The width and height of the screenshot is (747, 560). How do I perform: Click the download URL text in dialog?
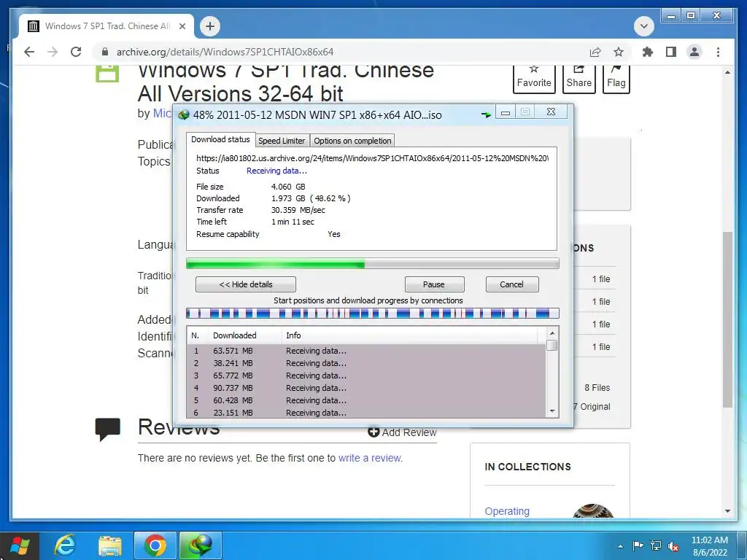373,158
